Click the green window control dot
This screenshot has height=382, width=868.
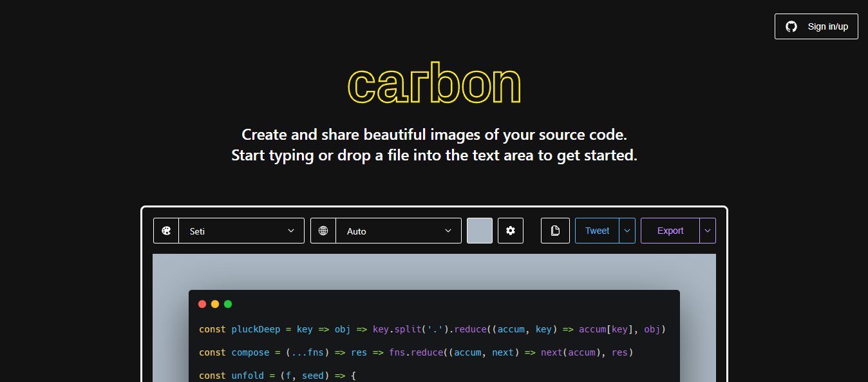click(x=228, y=304)
